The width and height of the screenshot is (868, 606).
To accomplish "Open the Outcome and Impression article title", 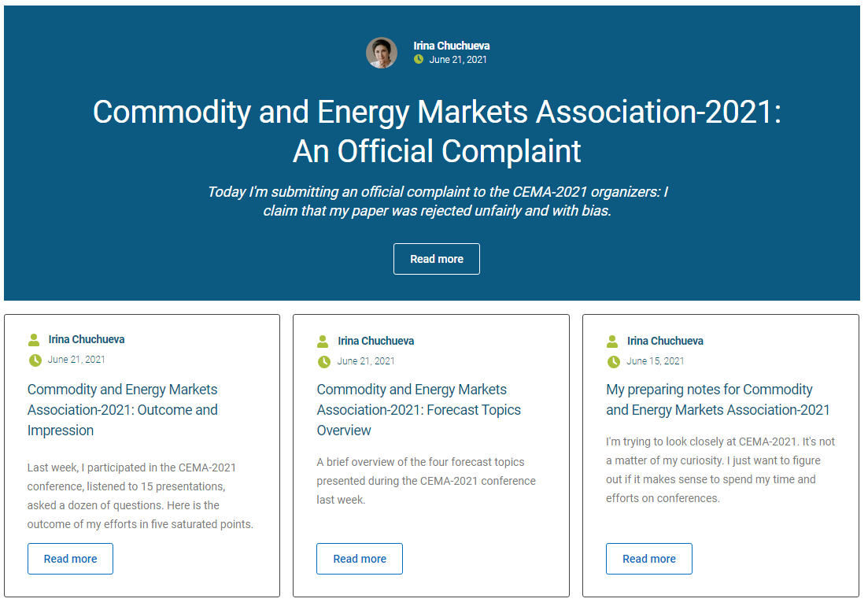I will (122, 410).
